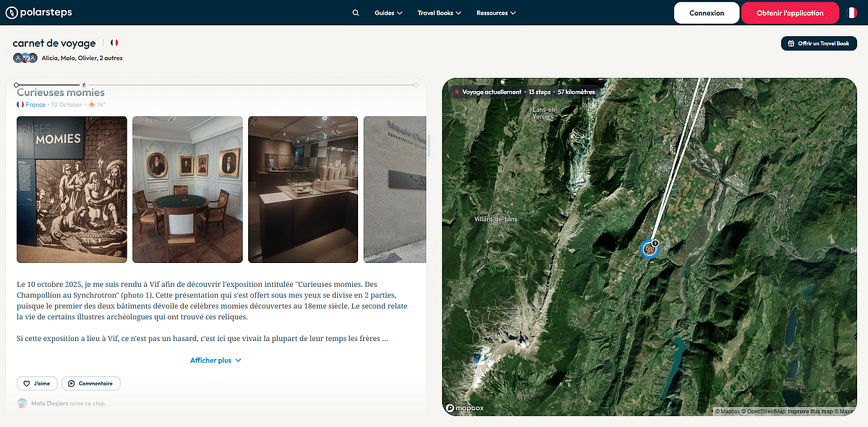This screenshot has width=868, height=427.
Task: Expand the Guides dropdown menu
Action: [x=388, y=13]
